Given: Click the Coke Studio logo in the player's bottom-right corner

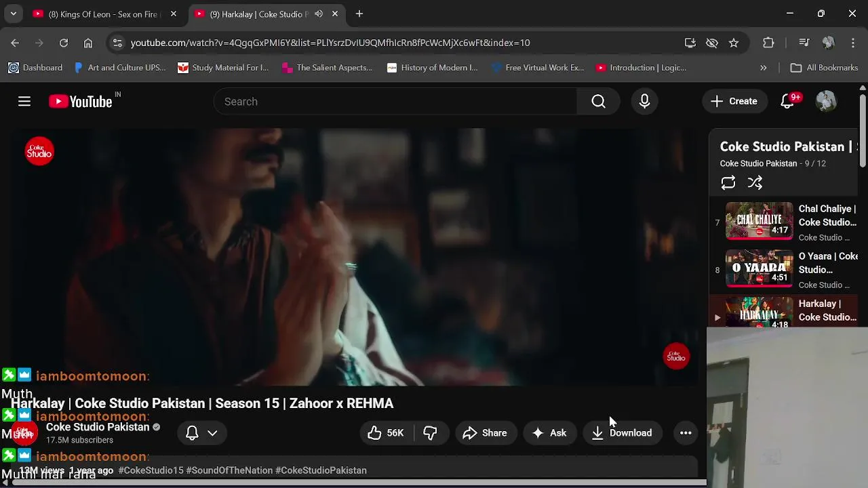Looking at the screenshot, I should [x=676, y=357].
